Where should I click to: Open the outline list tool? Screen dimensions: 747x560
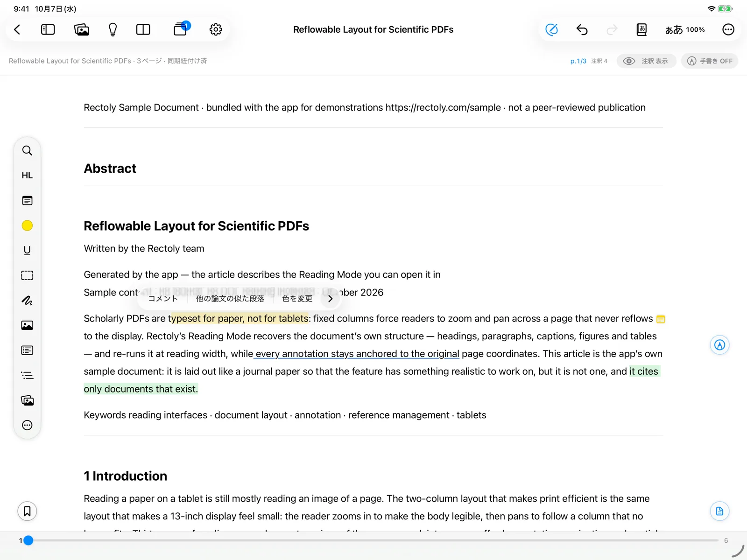27,375
